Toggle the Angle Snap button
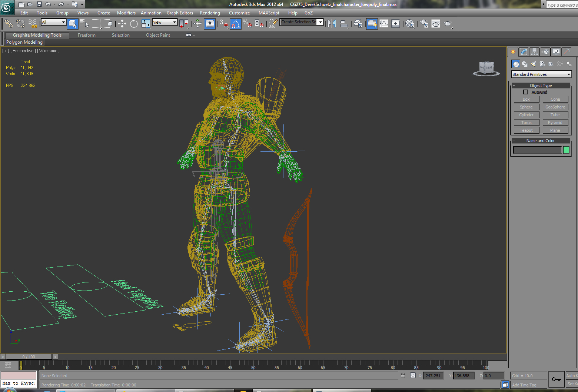 tap(236, 24)
